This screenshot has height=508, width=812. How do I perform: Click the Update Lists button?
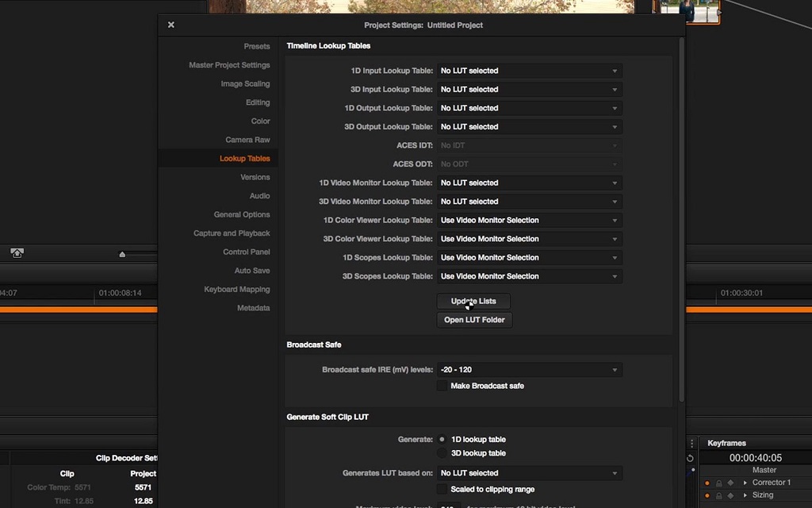click(473, 301)
